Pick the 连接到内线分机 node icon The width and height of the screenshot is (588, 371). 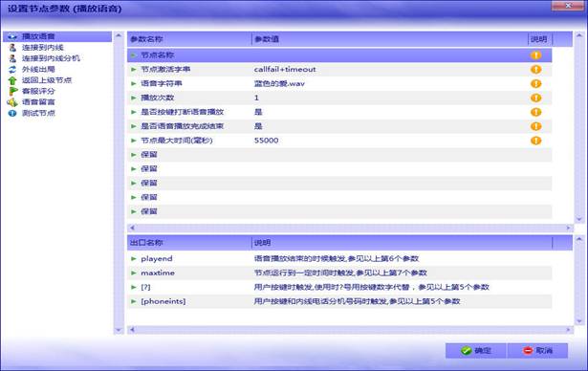point(12,58)
